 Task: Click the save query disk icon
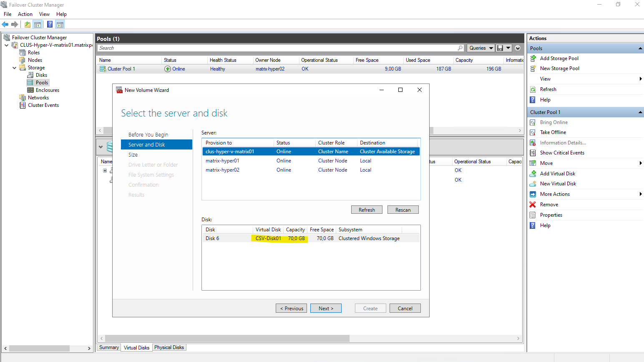[x=500, y=48]
